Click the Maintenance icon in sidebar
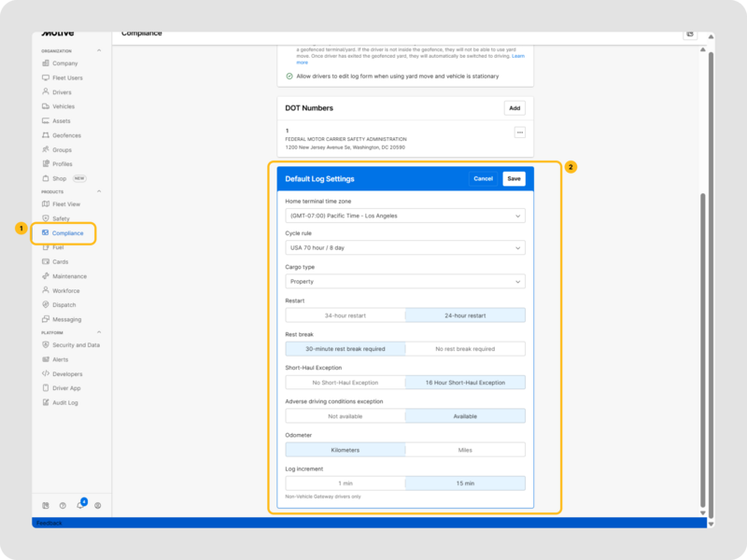This screenshot has width=747, height=560. (45, 276)
